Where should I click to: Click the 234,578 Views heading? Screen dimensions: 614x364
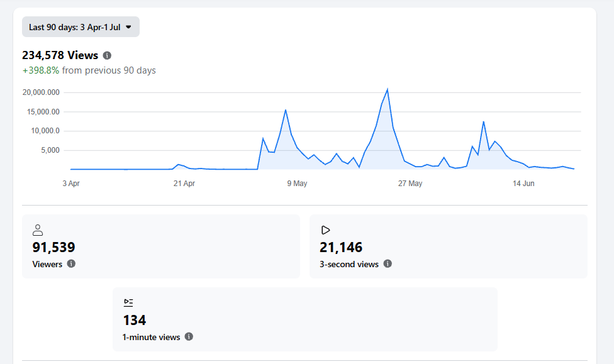click(60, 55)
